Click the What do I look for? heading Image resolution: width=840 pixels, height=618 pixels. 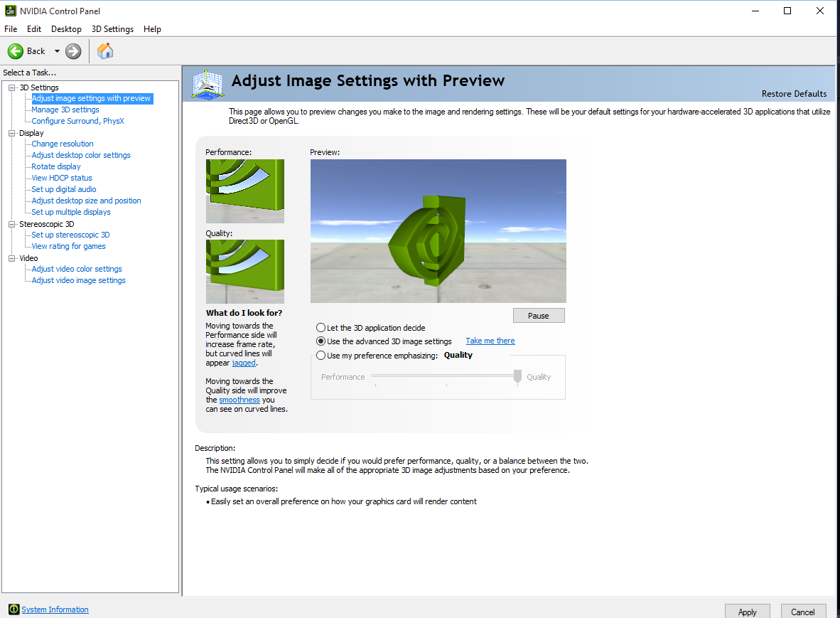[x=244, y=313]
